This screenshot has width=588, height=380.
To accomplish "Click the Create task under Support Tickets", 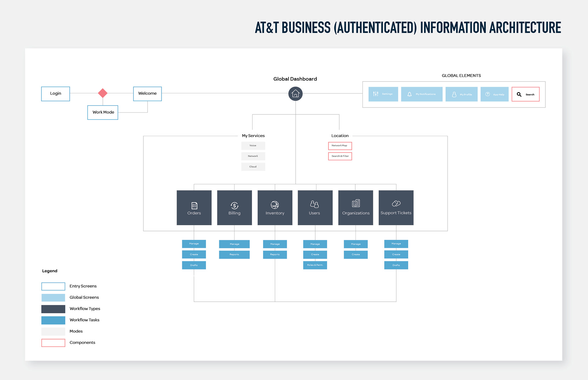I will pyautogui.click(x=396, y=255).
